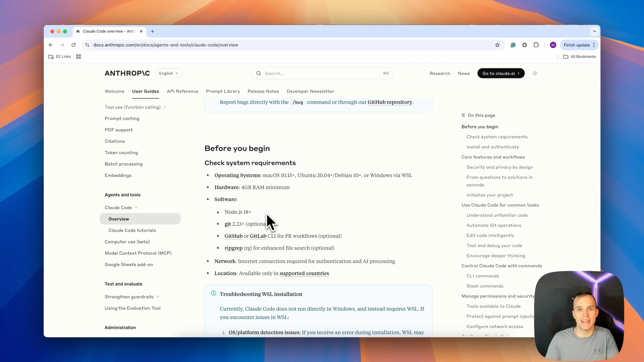Open the Prompt Library tab
The image size is (644, 362).
[223, 91]
